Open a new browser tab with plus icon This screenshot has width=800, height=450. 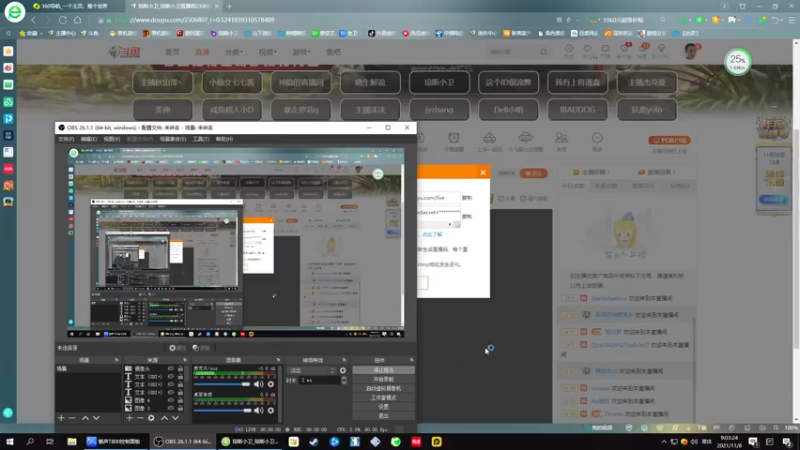(x=230, y=6)
